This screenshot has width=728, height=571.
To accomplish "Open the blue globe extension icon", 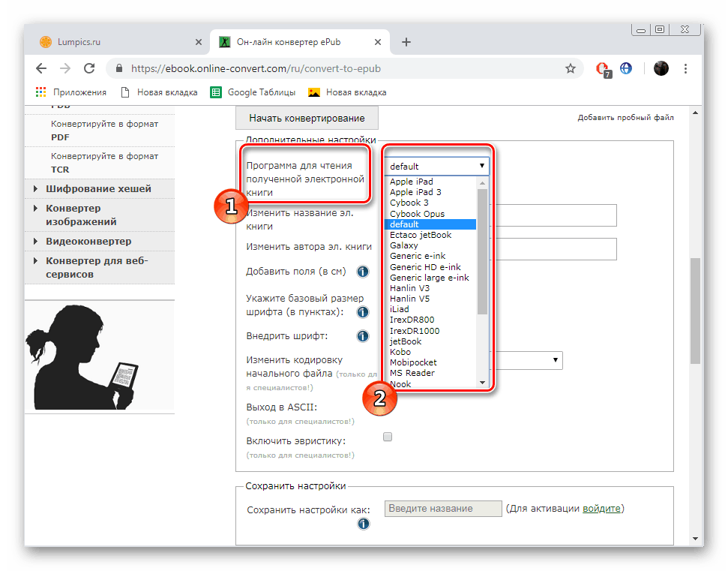I will tap(626, 68).
